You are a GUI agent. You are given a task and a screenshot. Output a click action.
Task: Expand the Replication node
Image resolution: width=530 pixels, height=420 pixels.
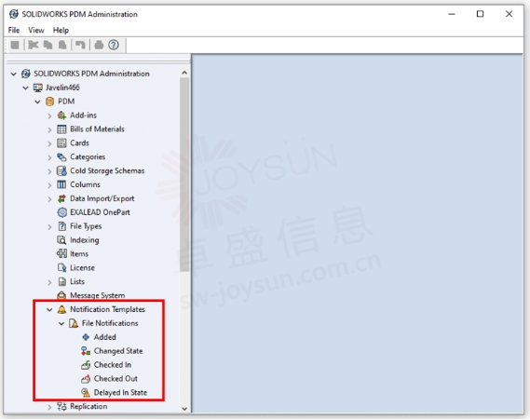click(x=49, y=407)
